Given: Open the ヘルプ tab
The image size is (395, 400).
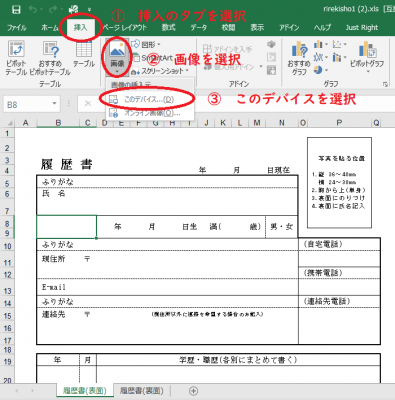Looking at the screenshot, I should tap(322, 28).
